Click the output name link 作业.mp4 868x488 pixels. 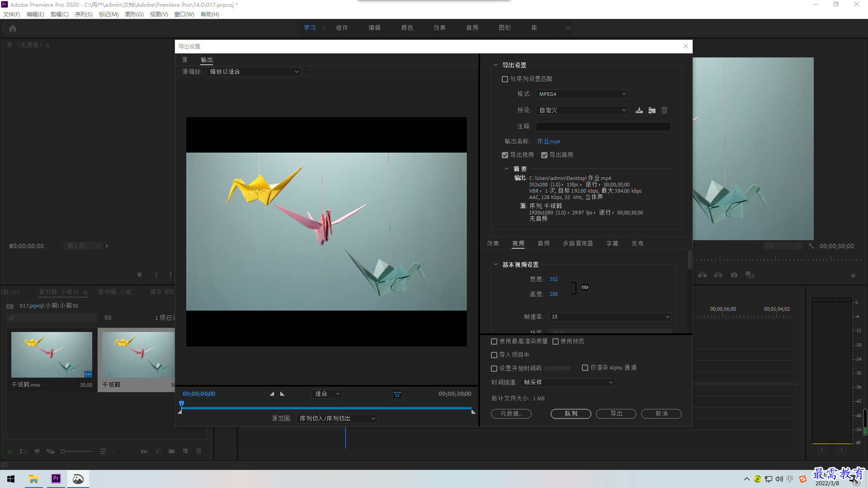[x=548, y=142]
